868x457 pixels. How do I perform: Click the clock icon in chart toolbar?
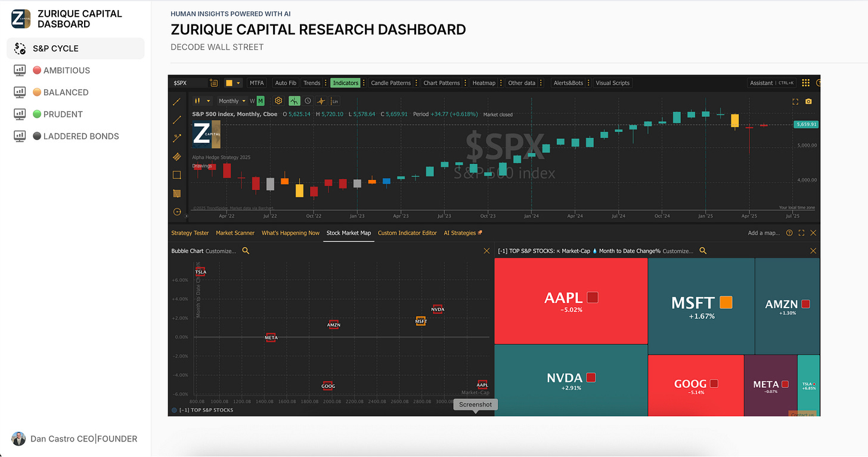[x=308, y=101]
